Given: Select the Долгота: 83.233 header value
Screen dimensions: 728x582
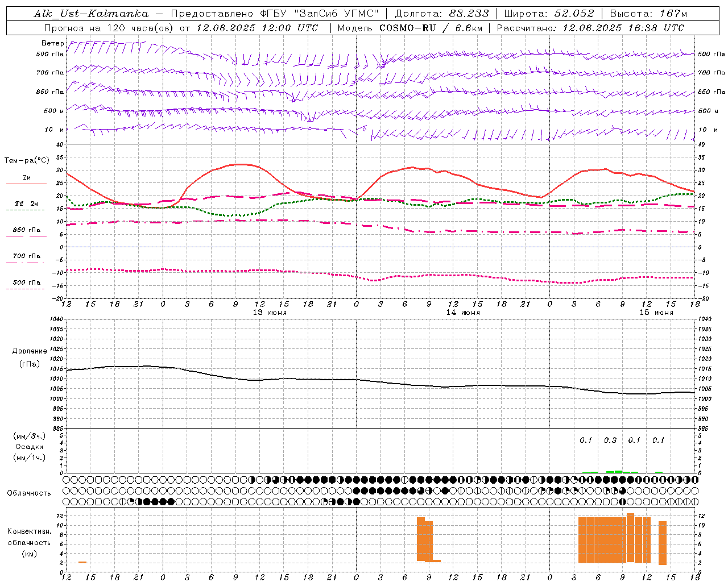Looking at the screenshot, I should pos(442,14).
